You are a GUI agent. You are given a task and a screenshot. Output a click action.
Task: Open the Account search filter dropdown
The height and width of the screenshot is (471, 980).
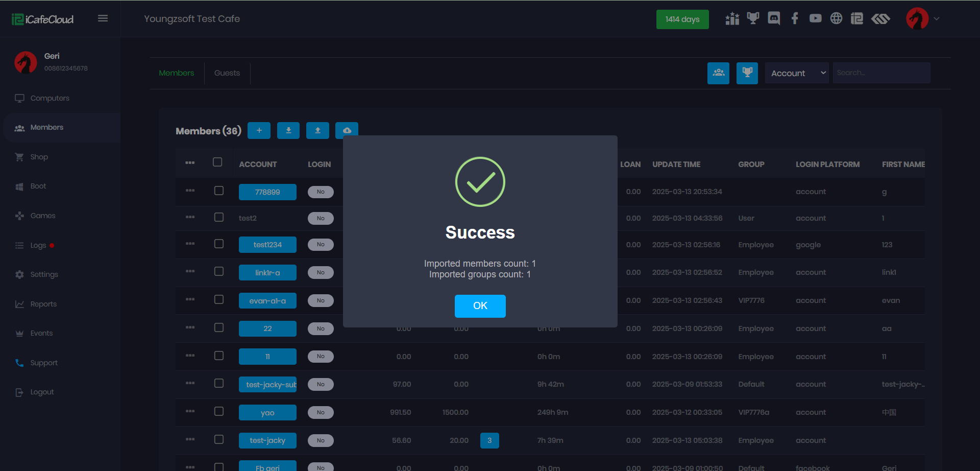(x=797, y=73)
